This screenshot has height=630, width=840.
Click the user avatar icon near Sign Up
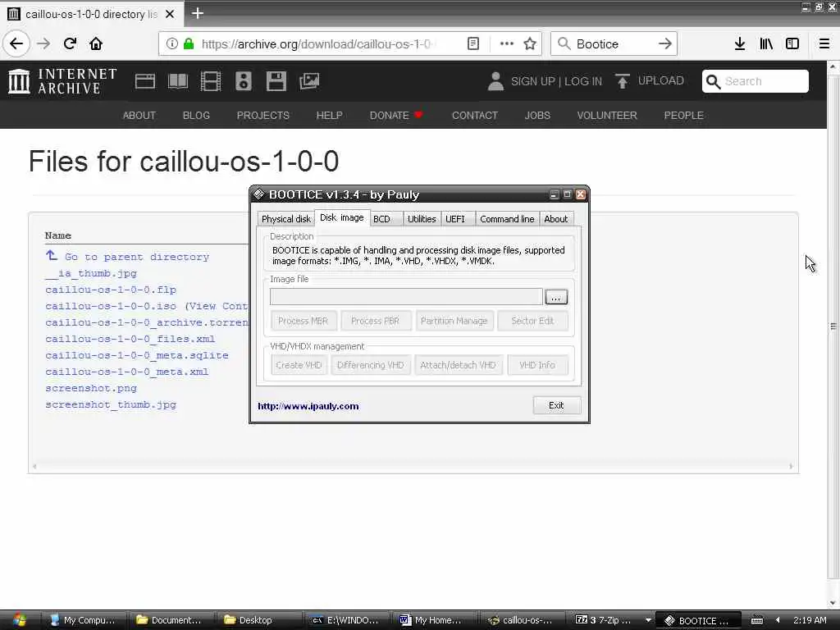[x=495, y=81]
